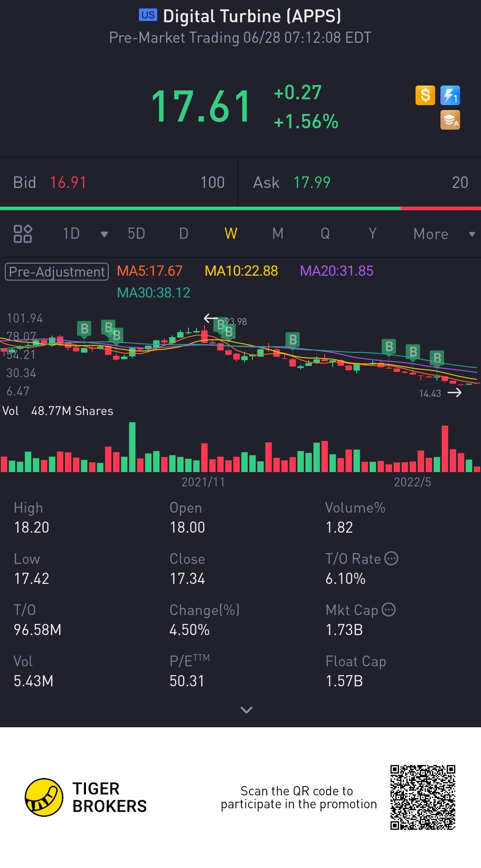The width and height of the screenshot is (481, 868).
Task: Switch to the Q quarterly chart tab
Action: point(325,233)
